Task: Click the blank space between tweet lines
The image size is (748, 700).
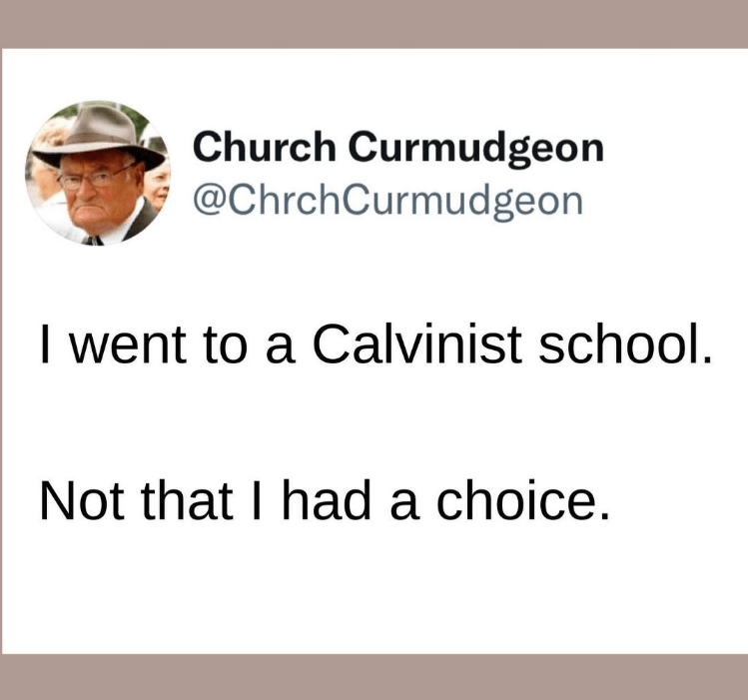Action: pyautogui.click(x=374, y=423)
